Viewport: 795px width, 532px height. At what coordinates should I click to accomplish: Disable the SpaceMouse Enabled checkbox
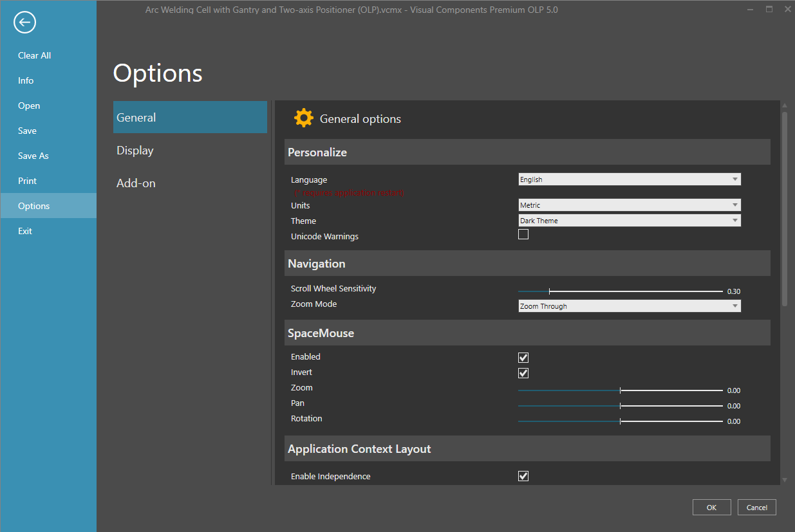click(523, 358)
